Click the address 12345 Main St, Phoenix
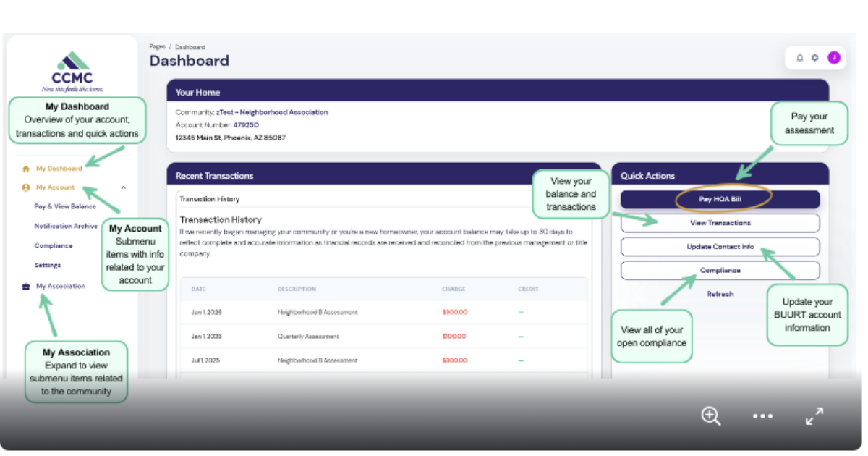 coord(230,138)
